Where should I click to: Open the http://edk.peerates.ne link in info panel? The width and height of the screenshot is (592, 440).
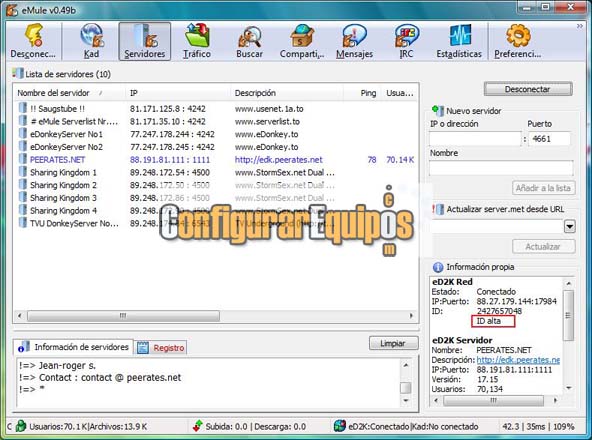(x=518, y=360)
